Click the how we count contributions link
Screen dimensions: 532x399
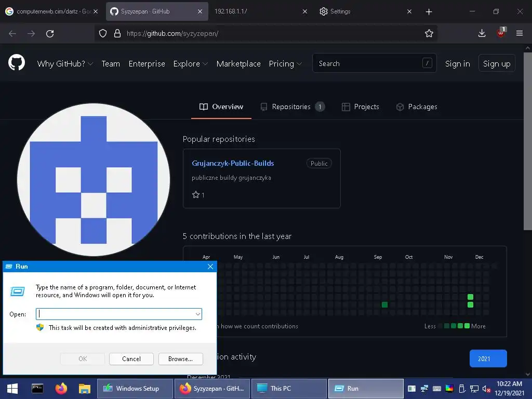pyautogui.click(x=259, y=326)
